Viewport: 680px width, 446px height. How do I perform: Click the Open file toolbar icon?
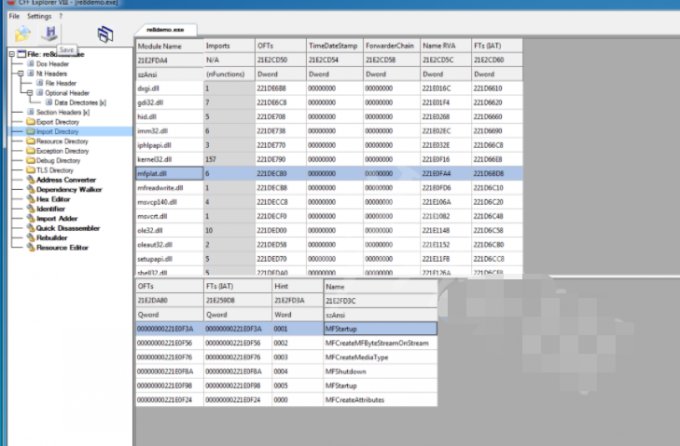click(21, 34)
